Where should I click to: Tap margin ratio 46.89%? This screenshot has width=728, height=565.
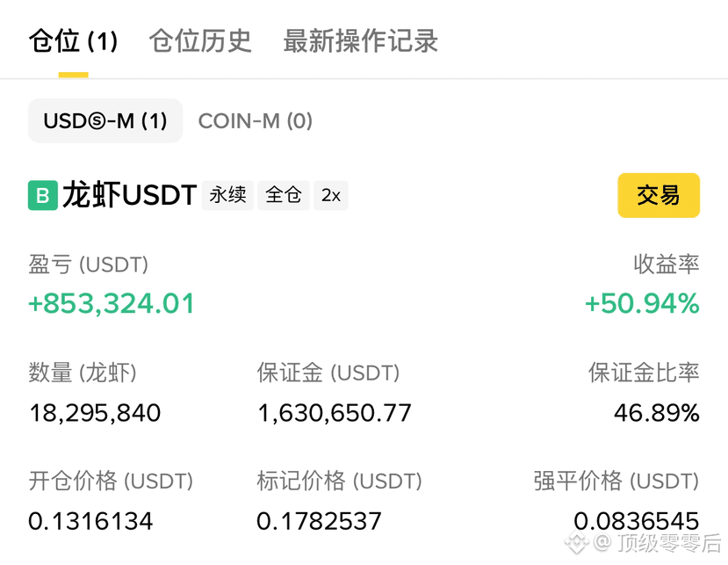[657, 413]
